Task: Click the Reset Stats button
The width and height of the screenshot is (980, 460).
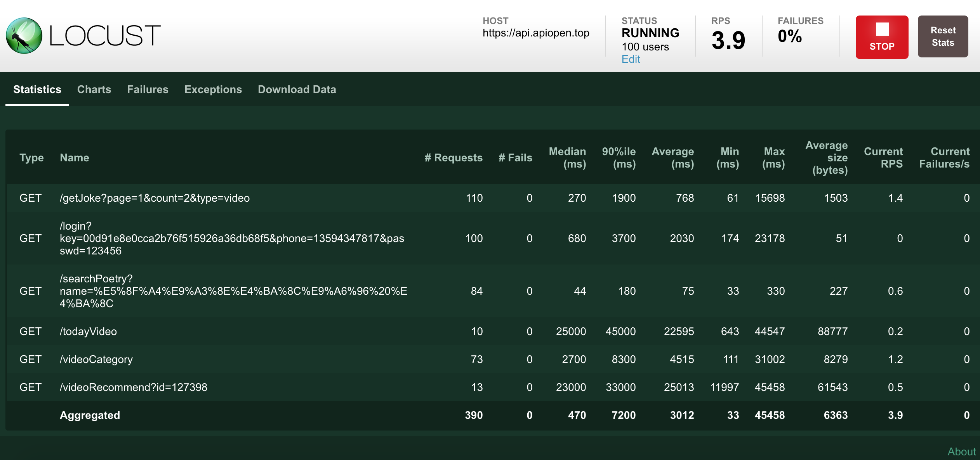Action: coord(943,36)
